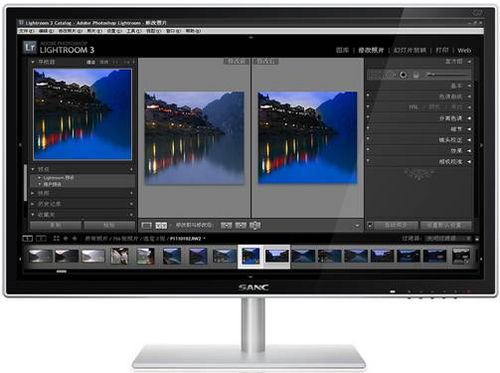Open the Web module tab
Image resolution: width=500 pixels, height=373 pixels.
pyautogui.click(x=464, y=51)
